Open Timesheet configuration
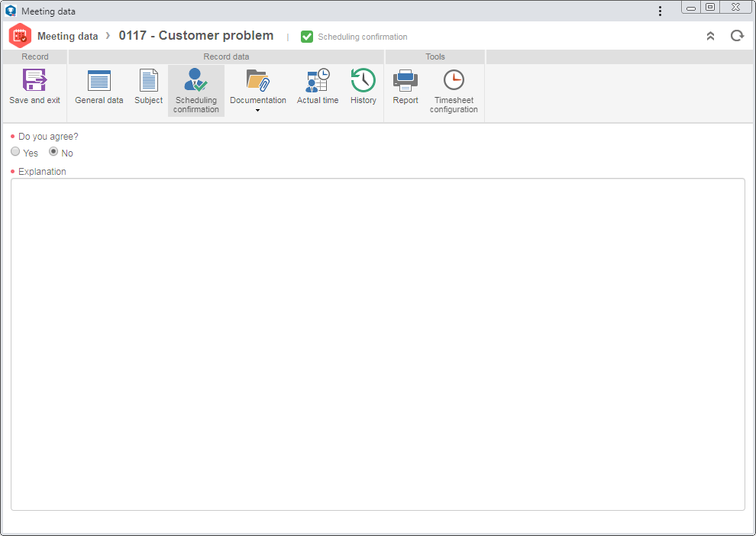756x536 pixels. 454,91
